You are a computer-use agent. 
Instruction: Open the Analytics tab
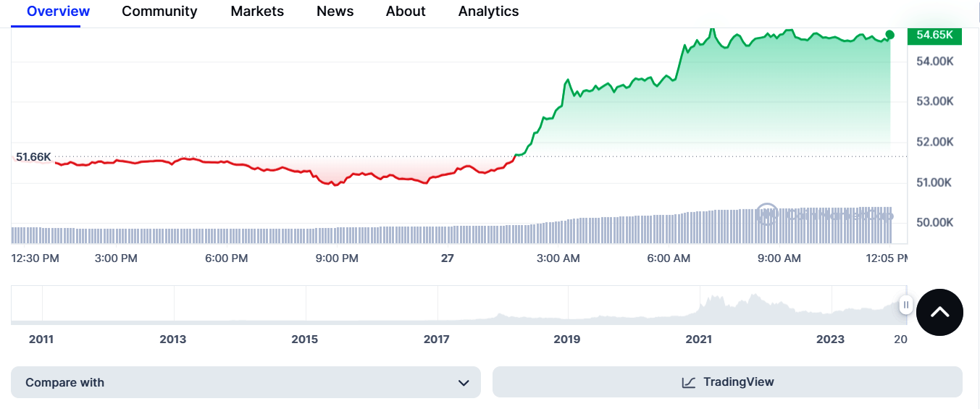pos(489,12)
